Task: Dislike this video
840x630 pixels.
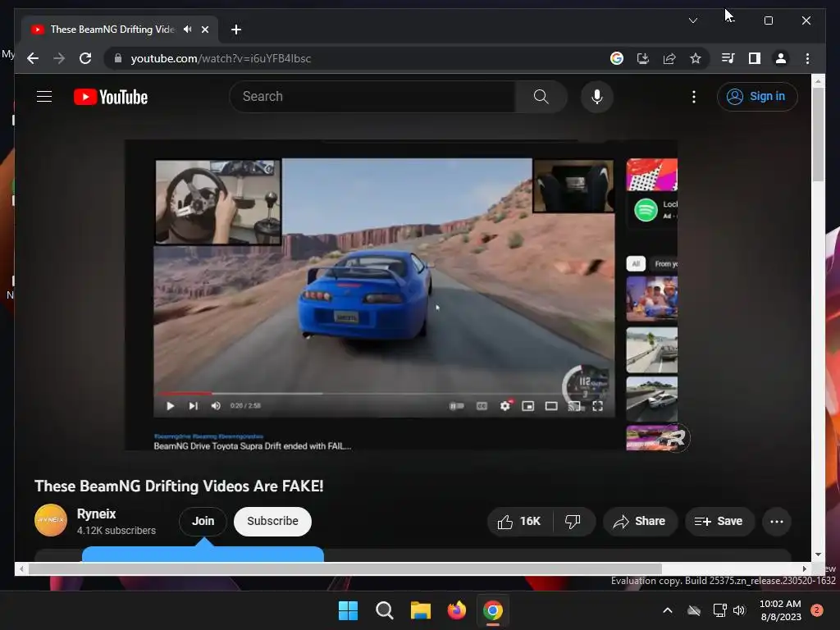Action: 573,521
